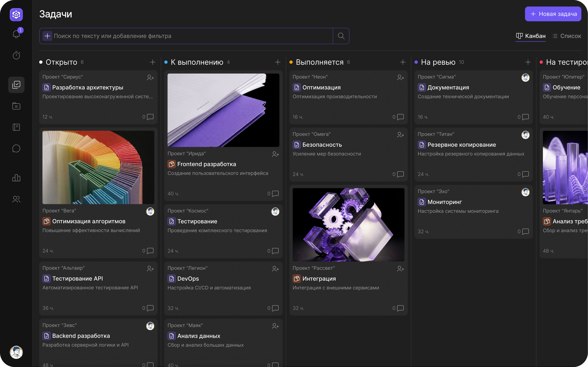Click the Новая задача button
Viewport: 588px width, 367px height.
(553, 14)
